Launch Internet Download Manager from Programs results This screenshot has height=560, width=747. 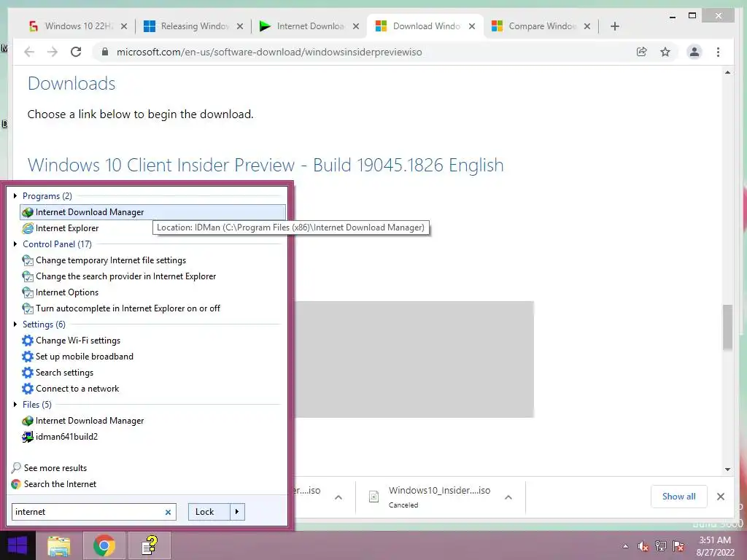click(x=152, y=212)
